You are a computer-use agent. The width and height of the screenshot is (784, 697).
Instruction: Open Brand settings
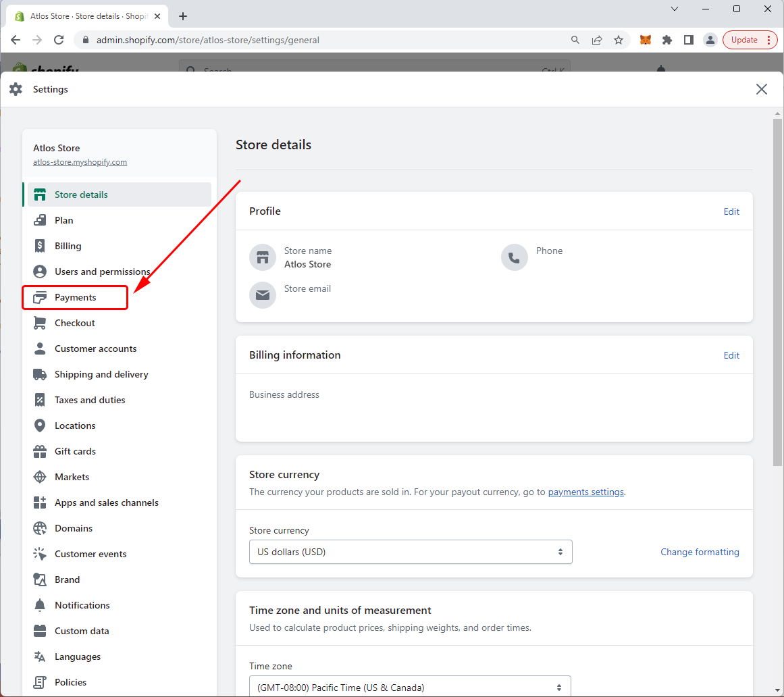pos(120,579)
